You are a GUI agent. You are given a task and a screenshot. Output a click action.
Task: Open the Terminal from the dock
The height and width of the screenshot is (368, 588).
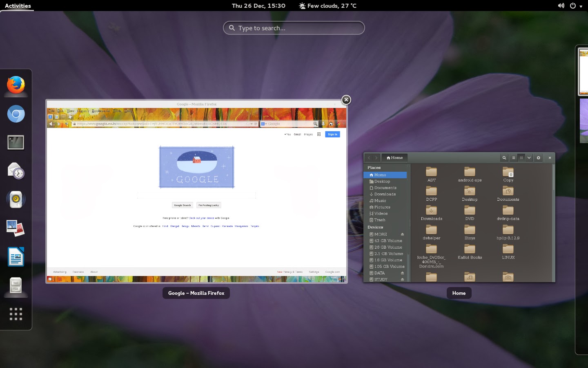(x=16, y=142)
